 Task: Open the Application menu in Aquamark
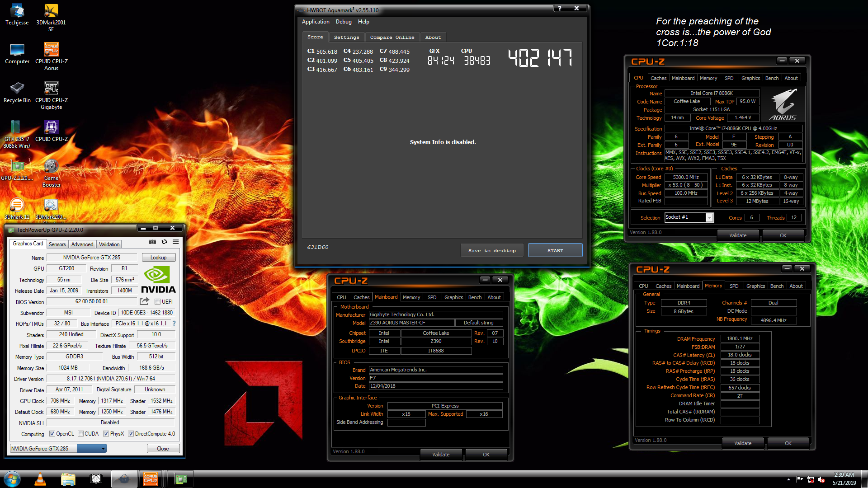(x=316, y=22)
